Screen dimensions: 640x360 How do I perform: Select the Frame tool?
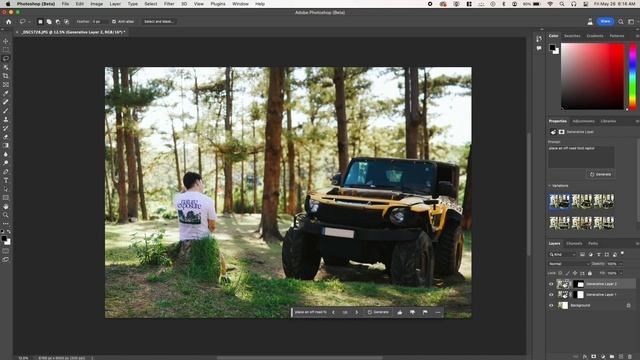6,84
